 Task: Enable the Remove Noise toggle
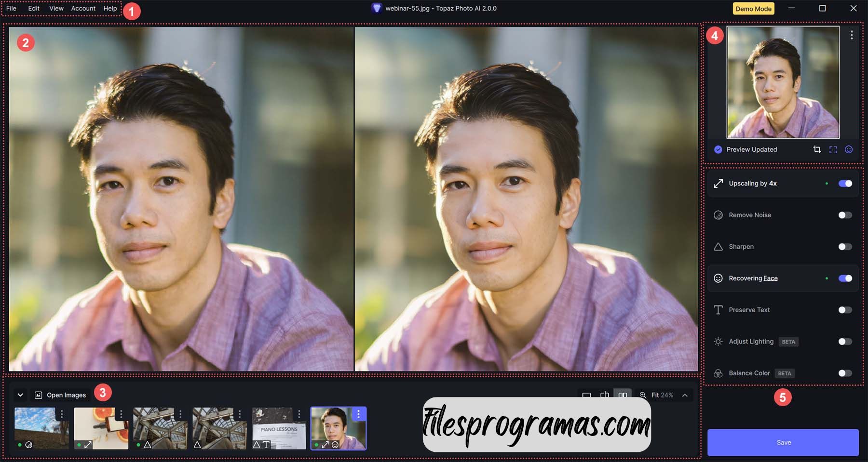click(845, 215)
